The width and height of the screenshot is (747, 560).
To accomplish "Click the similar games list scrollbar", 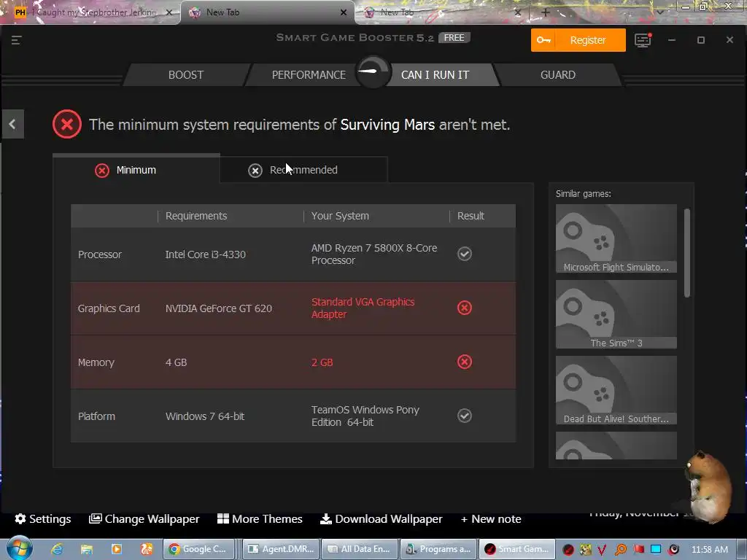I will (687, 253).
